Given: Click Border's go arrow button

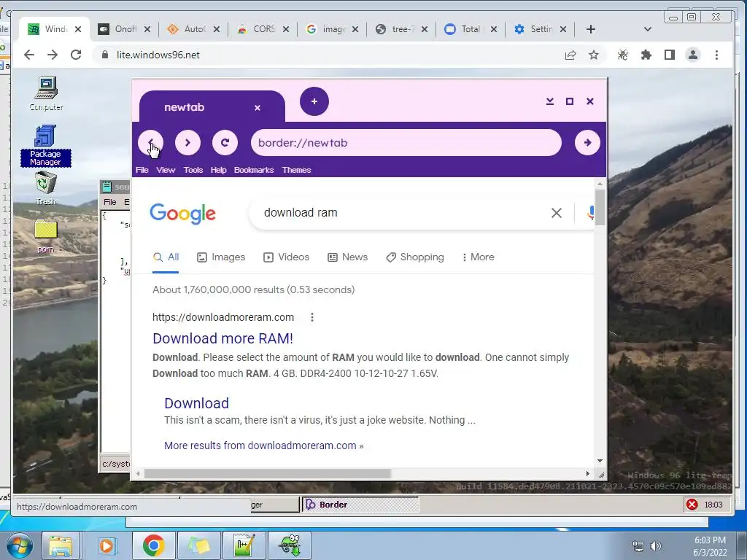Looking at the screenshot, I should pos(587,142).
